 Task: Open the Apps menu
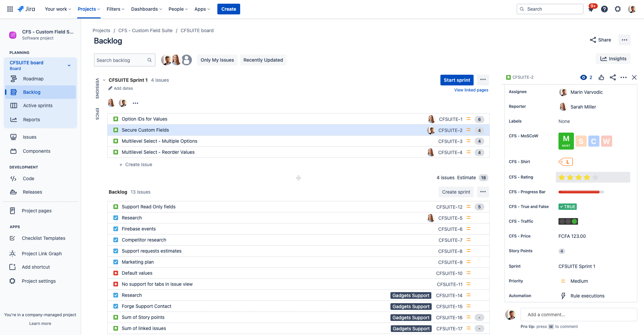[x=202, y=9]
